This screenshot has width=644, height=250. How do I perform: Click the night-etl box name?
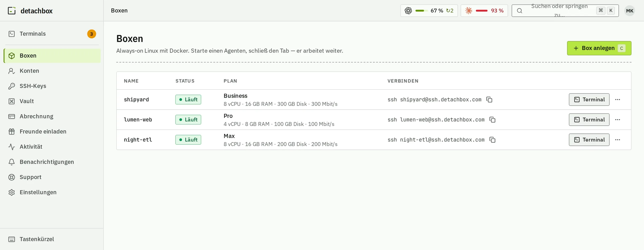(x=138, y=140)
